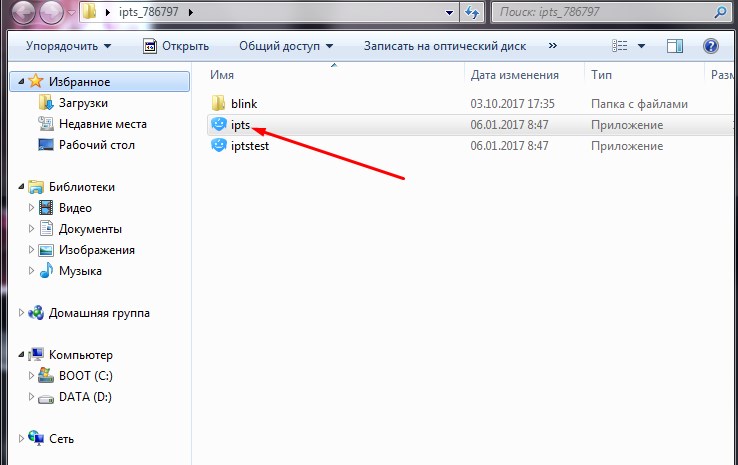Click the Help question mark icon
Image resolution: width=738 pixels, height=465 pixels.
coord(711,46)
